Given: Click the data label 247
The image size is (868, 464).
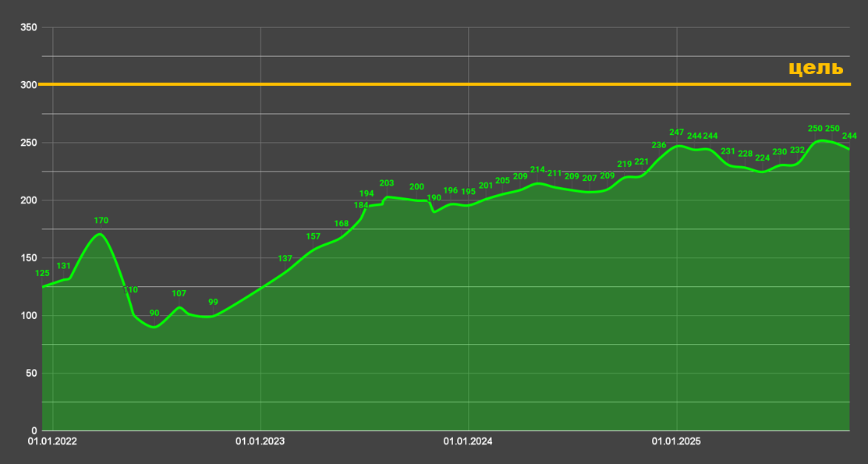Looking at the screenshot, I should point(676,133).
